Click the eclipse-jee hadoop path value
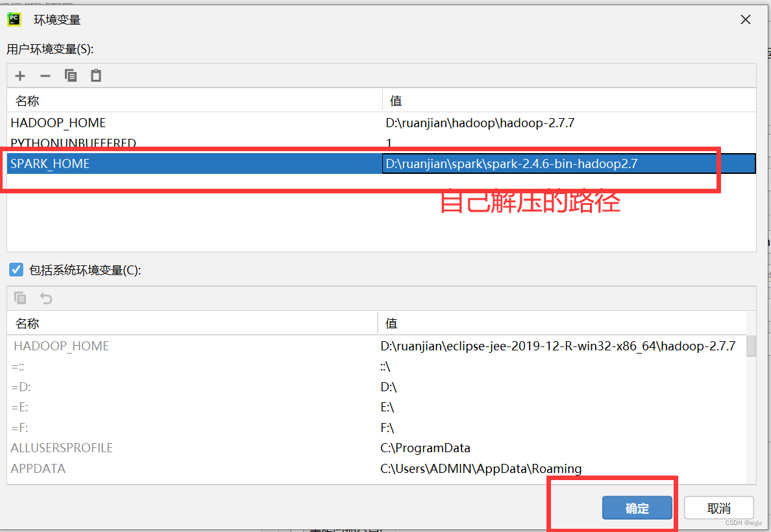 pos(557,346)
